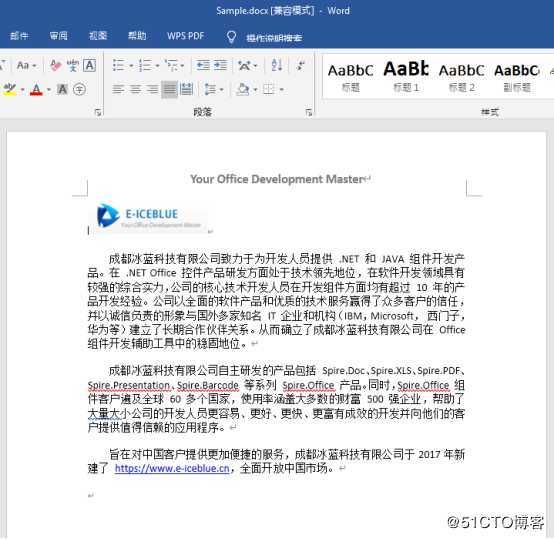Toggle justified text alignment
Screen dimensions: 554x539
(x=169, y=89)
